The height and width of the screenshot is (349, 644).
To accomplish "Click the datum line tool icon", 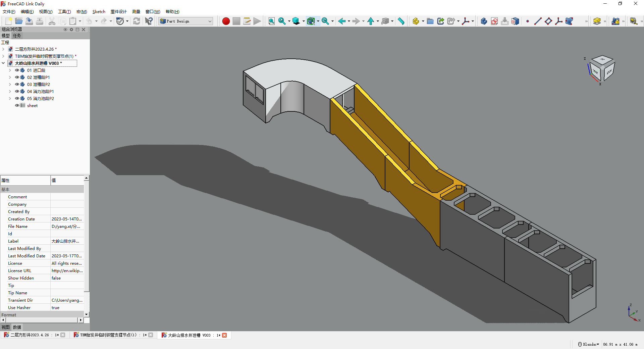I will coord(538,21).
